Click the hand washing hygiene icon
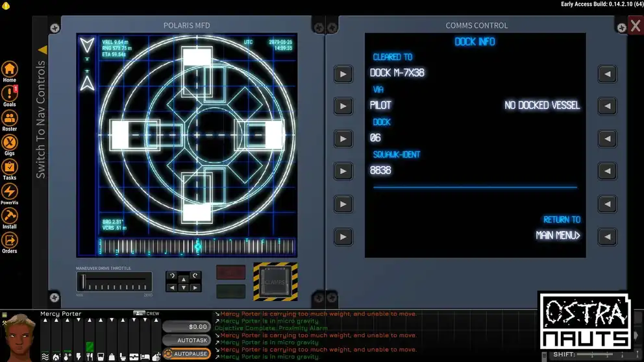The image size is (644, 362). pyautogui.click(x=156, y=357)
